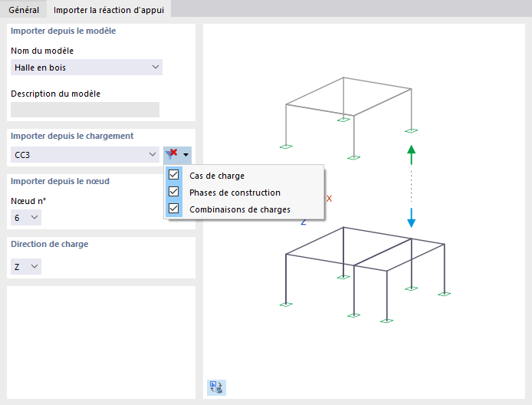Click the view toggle icon under preview

(216, 387)
